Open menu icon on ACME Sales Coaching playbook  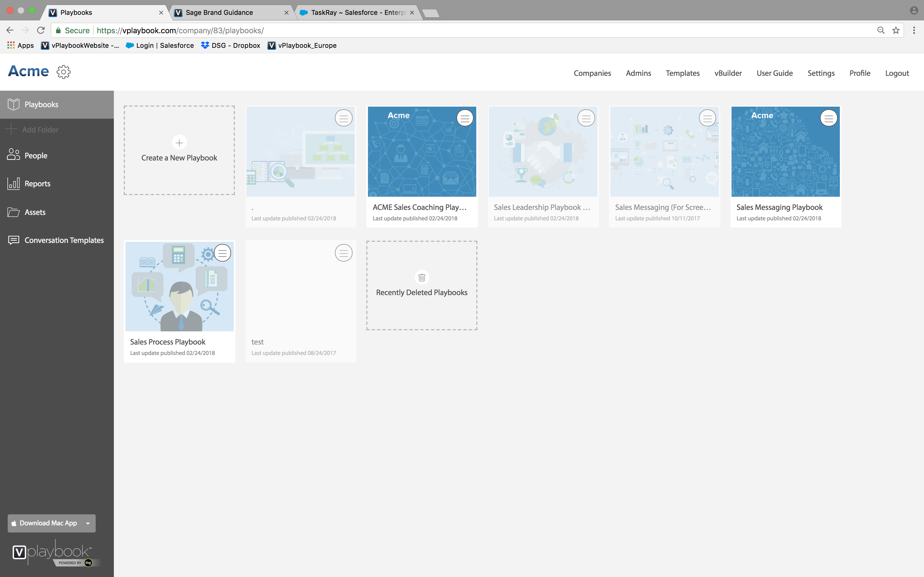[465, 118]
